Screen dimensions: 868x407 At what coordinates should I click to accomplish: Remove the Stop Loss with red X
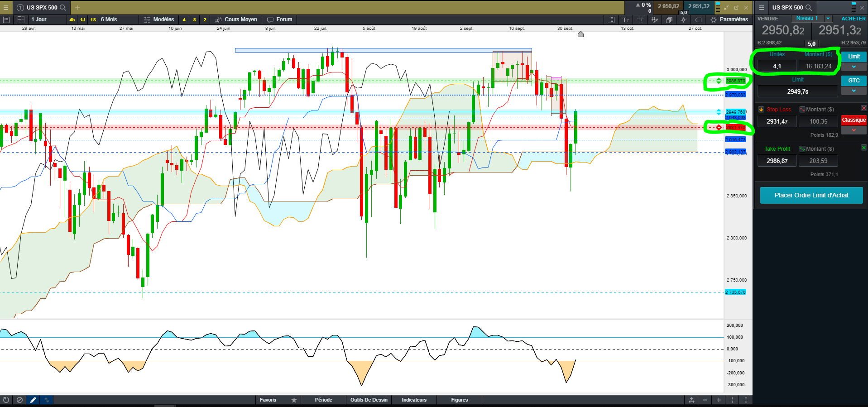(x=863, y=108)
